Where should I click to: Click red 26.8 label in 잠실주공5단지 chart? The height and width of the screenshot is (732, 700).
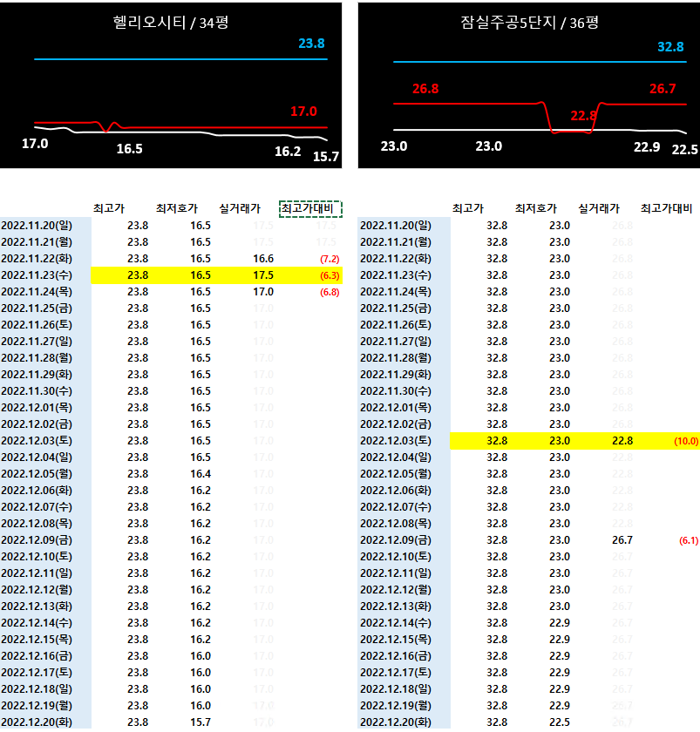[425, 89]
